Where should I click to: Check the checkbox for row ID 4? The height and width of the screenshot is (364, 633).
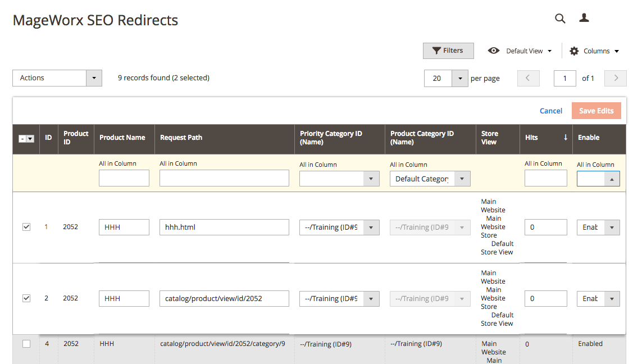point(26,344)
